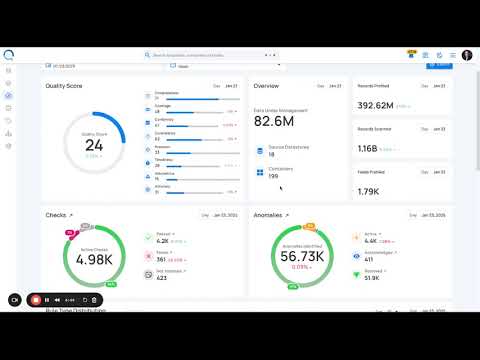The width and height of the screenshot is (480, 360).
Task: Click the 392.62M Records Profiled value
Action: [x=375, y=106]
